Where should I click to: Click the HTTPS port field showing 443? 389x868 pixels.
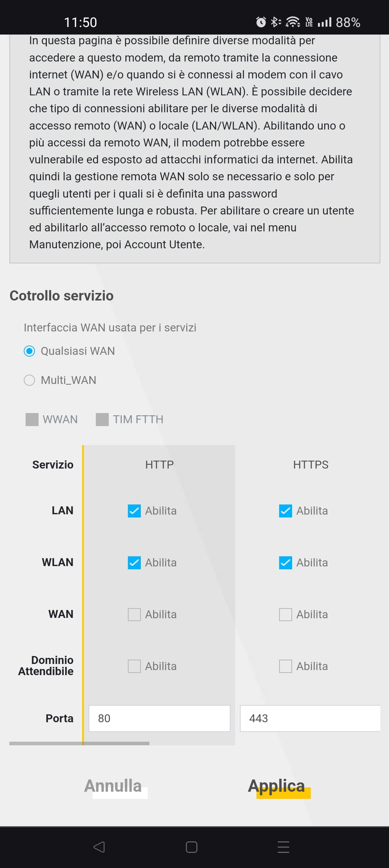coord(310,718)
